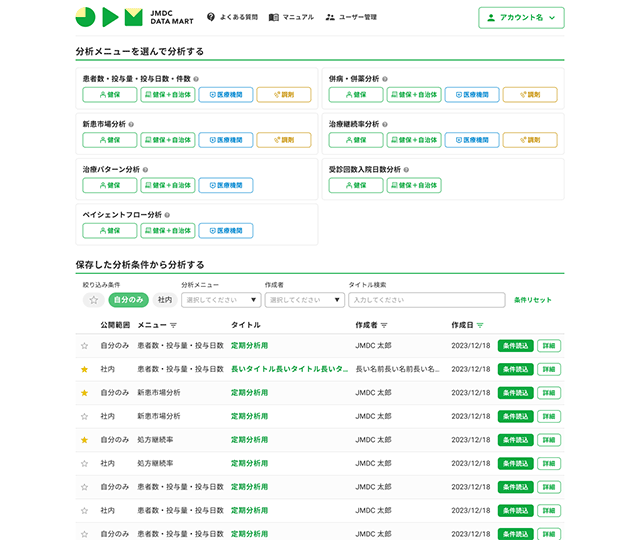Star the first row 定期分析用 entry
Viewport: 640px width, 540px height.
[84, 346]
